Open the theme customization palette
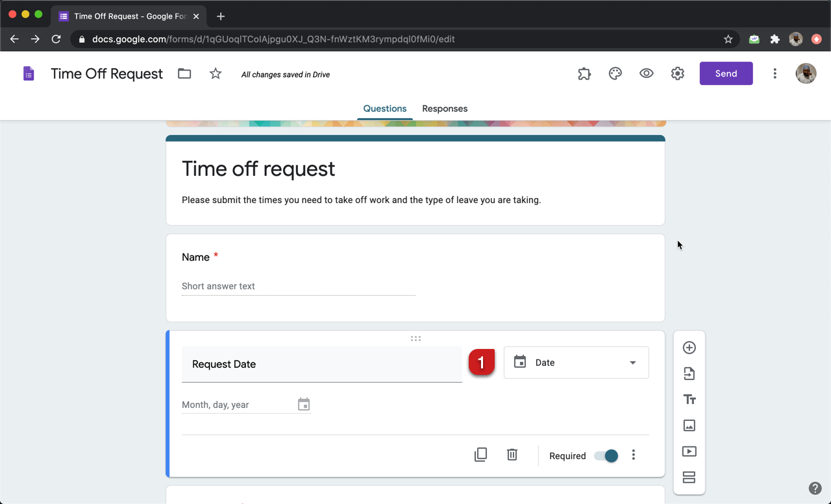This screenshot has height=504, width=831. [615, 74]
